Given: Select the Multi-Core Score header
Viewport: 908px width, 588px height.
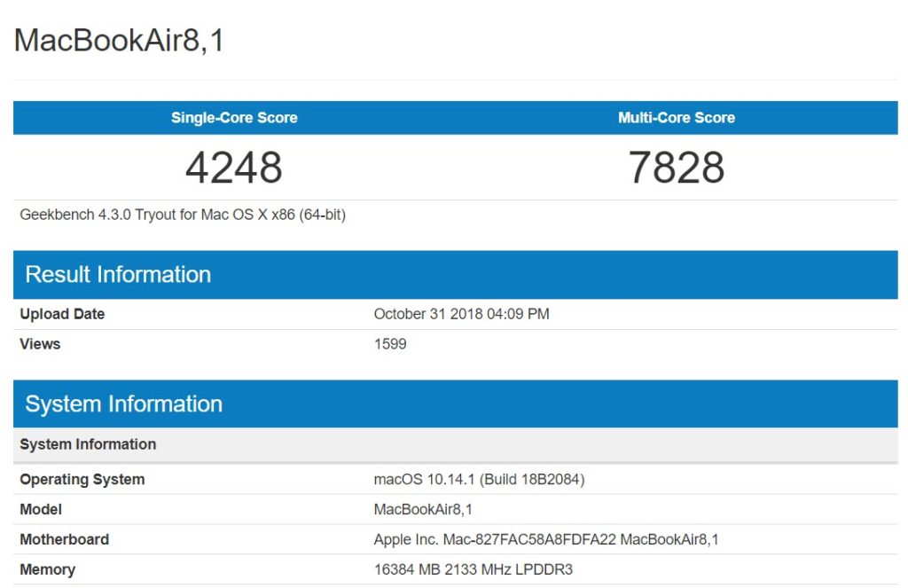Looking at the screenshot, I should coord(677,117).
